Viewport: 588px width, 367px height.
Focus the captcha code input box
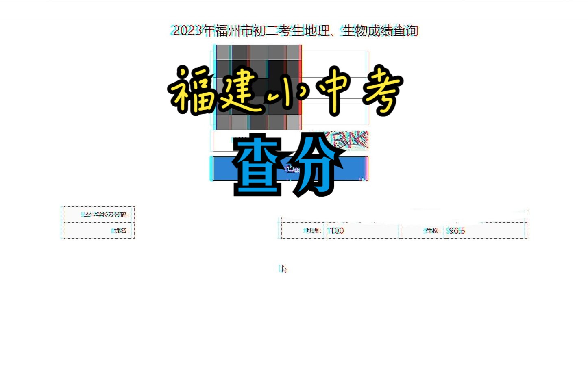pyautogui.click(x=263, y=141)
